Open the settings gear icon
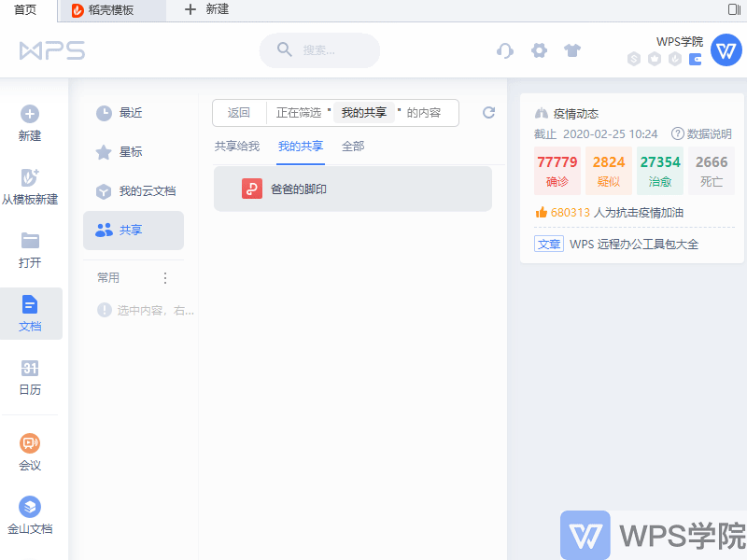747x560 pixels. [x=539, y=50]
